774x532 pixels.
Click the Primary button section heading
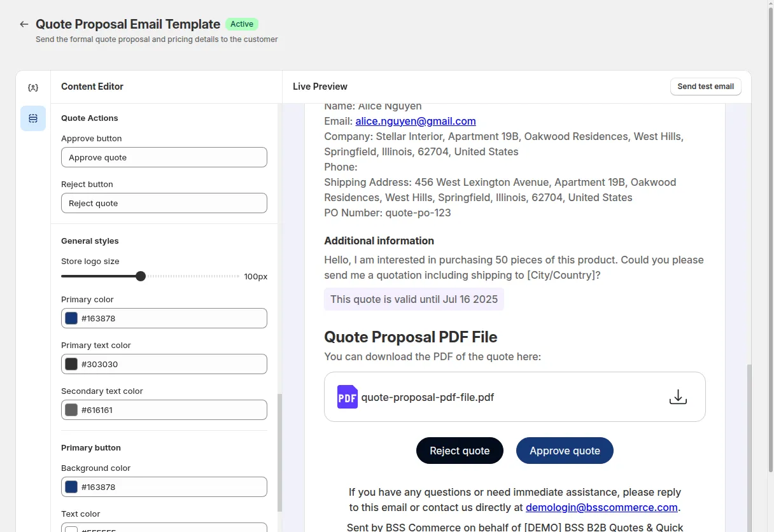(x=91, y=448)
